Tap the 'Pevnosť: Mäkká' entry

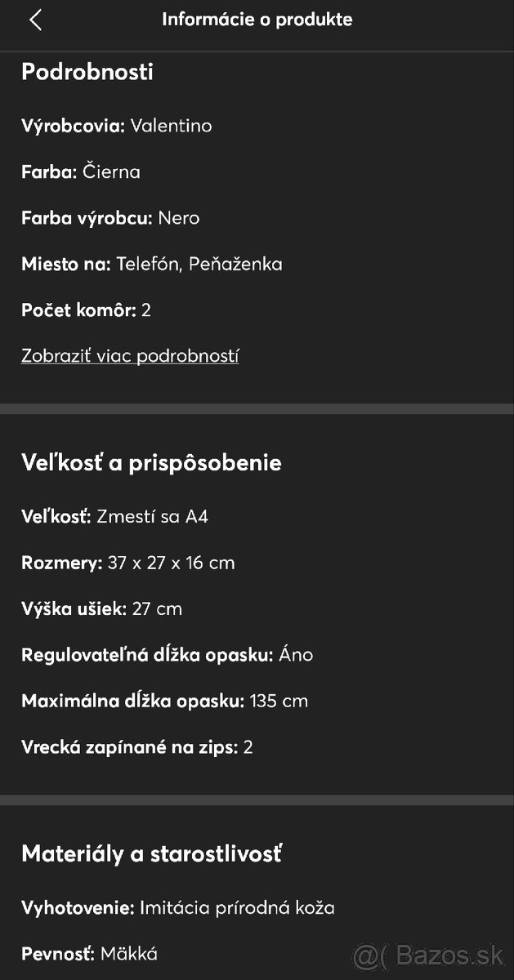tap(90, 953)
